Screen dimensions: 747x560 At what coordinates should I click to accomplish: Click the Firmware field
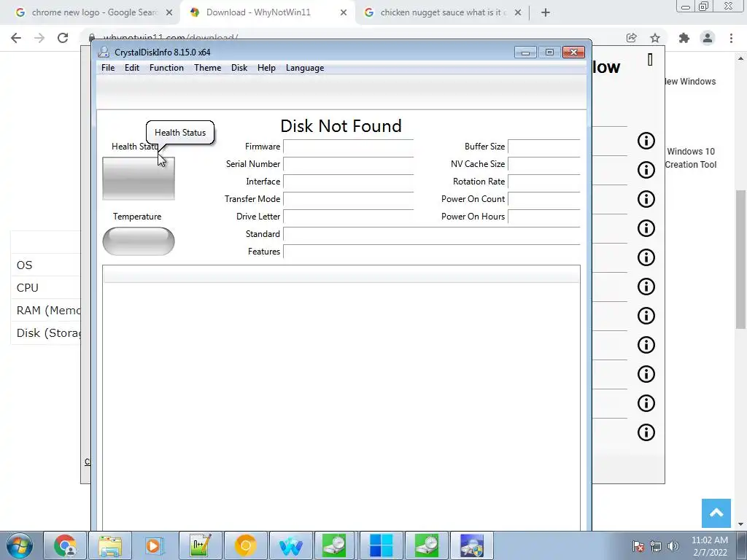click(x=348, y=147)
